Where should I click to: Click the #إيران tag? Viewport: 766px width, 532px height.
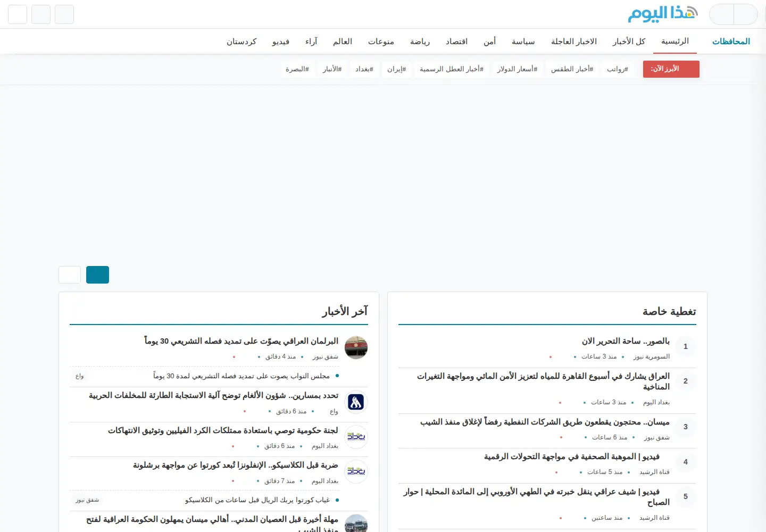tap(396, 69)
